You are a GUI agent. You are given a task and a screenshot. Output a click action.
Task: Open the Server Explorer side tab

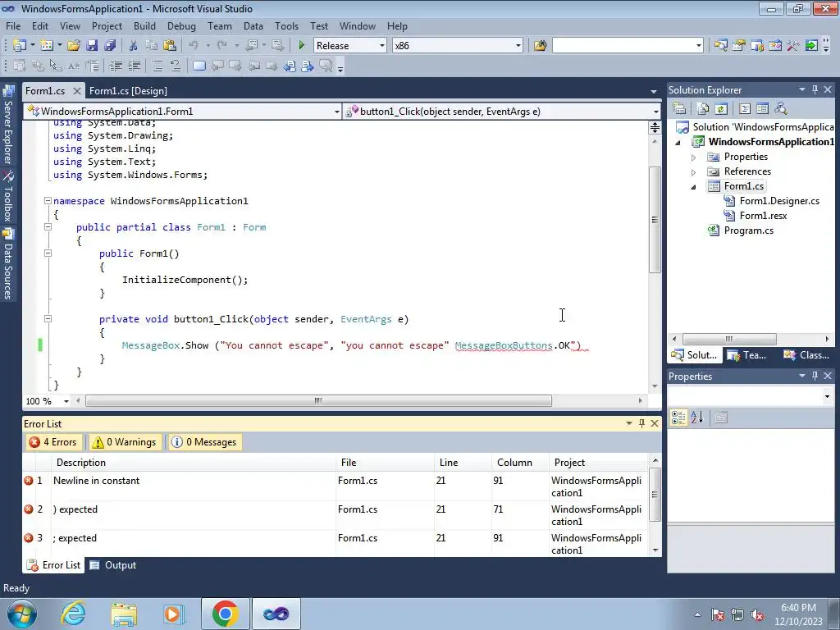click(x=8, y=125)
